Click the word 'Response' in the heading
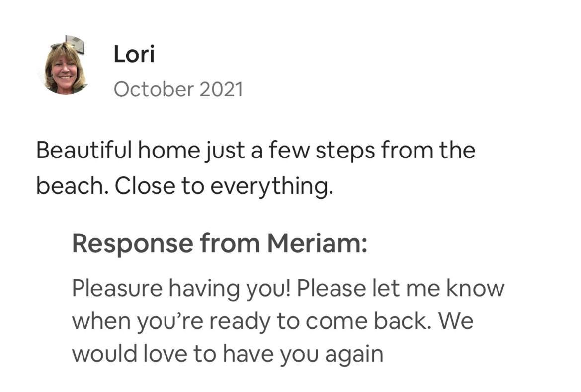The image size is (581, 392). [132, 244]
